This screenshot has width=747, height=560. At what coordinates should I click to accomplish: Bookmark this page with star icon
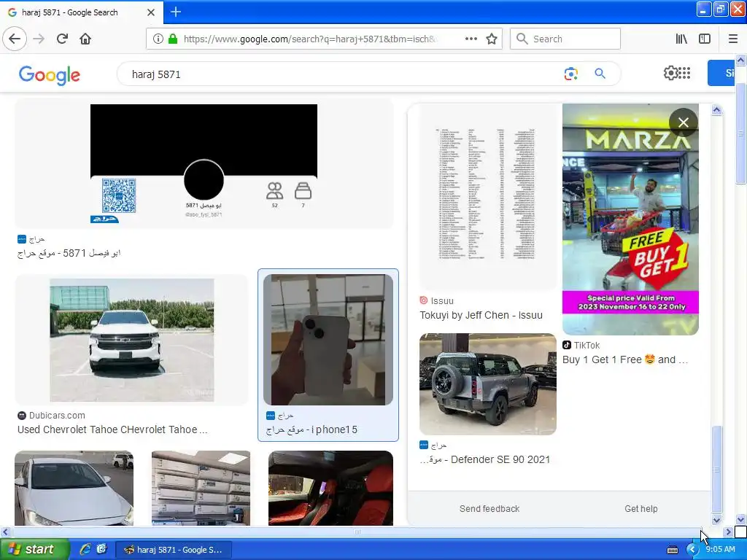tap(492, 39)
